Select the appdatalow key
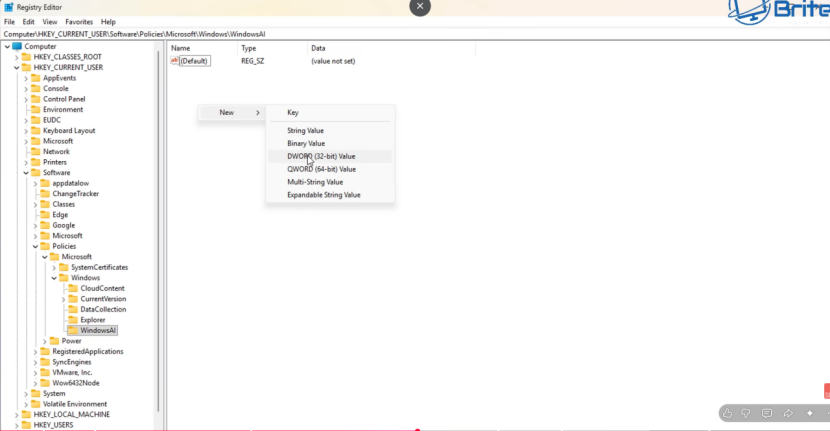Viewport: 830px width, 431px height. pyautogui.click(x=70, y=183)
